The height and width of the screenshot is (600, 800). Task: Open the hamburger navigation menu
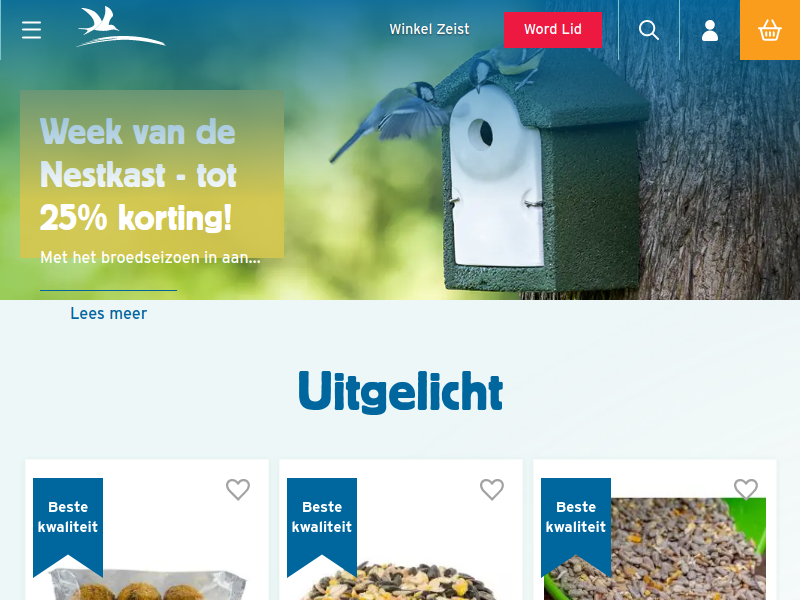tap(31, 30)
